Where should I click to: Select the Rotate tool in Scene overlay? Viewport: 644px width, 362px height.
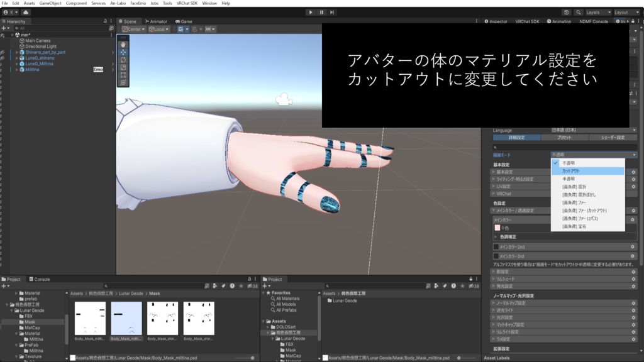click(x=123, y=60)
